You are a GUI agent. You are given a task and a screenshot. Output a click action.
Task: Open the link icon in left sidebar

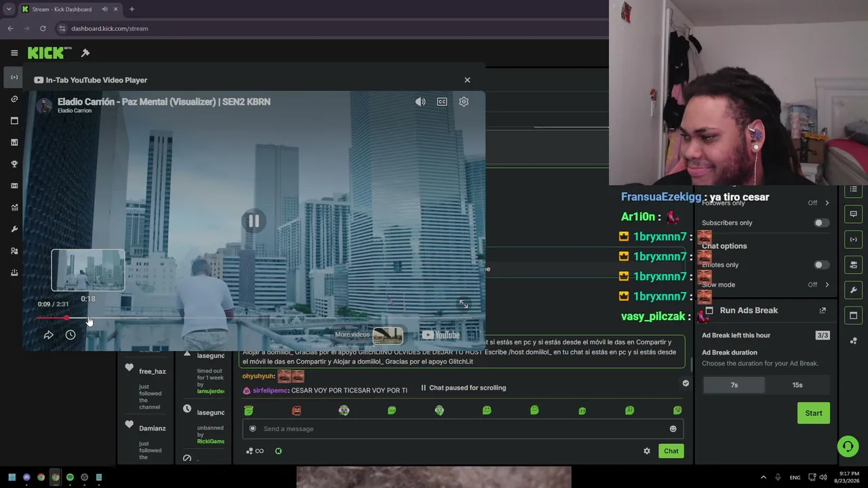click(x=14, y=99)
